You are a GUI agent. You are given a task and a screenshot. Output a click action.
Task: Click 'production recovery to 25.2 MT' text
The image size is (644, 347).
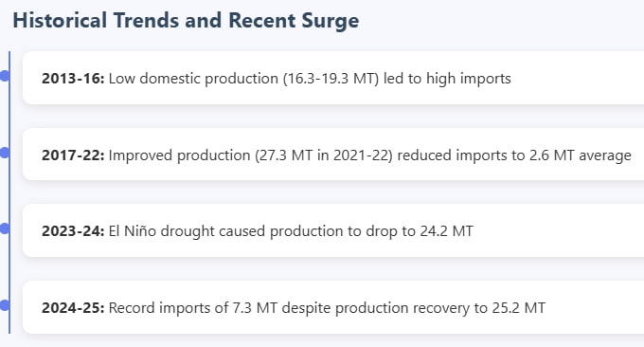440,307
